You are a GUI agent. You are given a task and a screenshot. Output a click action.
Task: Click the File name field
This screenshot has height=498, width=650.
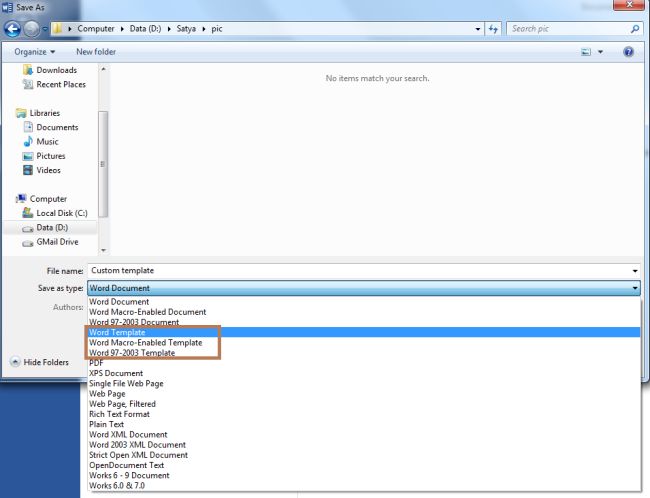pyautogui.click(x=359, y=271)
